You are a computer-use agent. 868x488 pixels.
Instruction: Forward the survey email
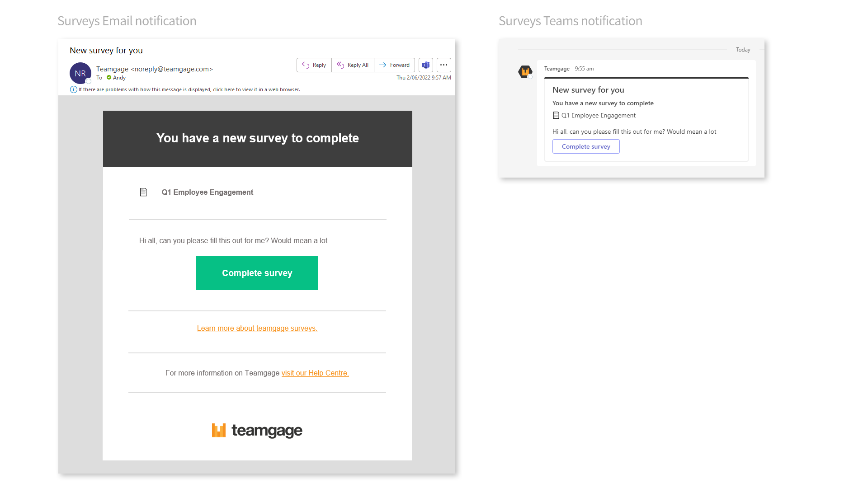coord(394,65)
